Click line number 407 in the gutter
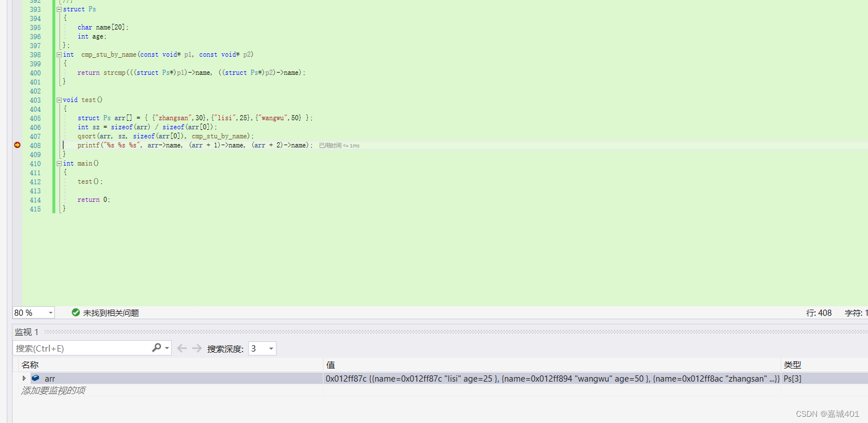Screen dimensions: 868x423 point(35,137)
